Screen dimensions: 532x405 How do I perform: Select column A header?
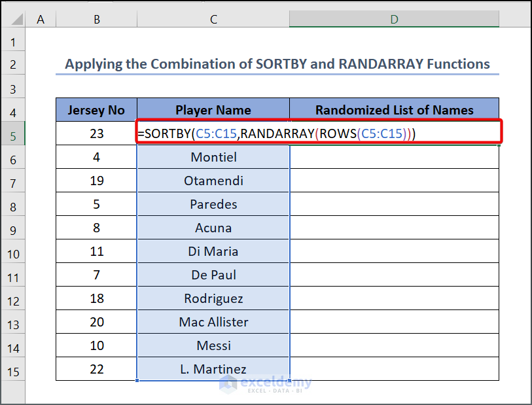click(x=41, y=19)
